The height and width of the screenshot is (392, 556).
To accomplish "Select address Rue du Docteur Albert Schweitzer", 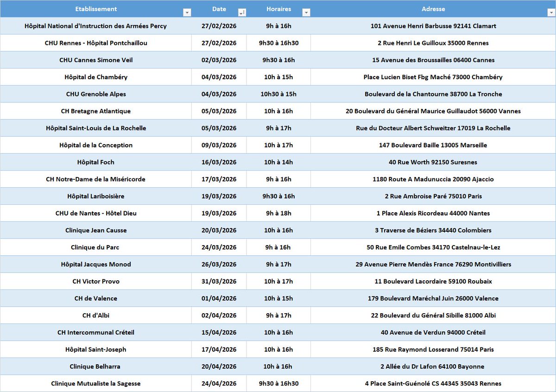I will tap(433, 128).
